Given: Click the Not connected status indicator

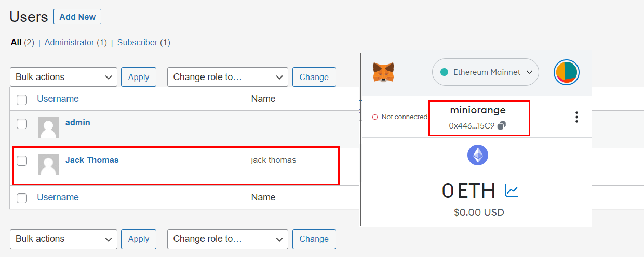Looking at the screenshot, I should point(400,117).
